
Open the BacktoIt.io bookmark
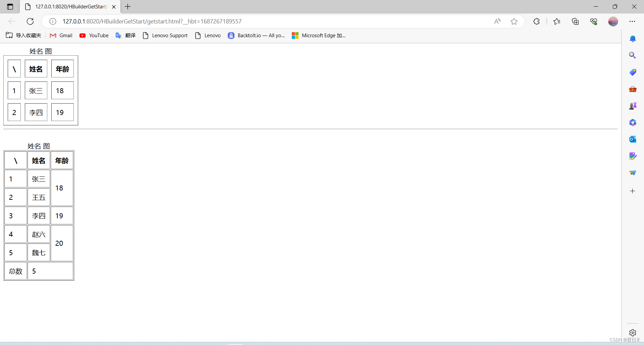click(256, 36)
